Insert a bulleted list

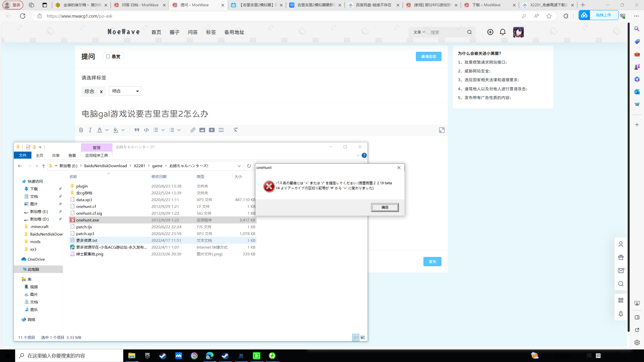pos(172,130)
